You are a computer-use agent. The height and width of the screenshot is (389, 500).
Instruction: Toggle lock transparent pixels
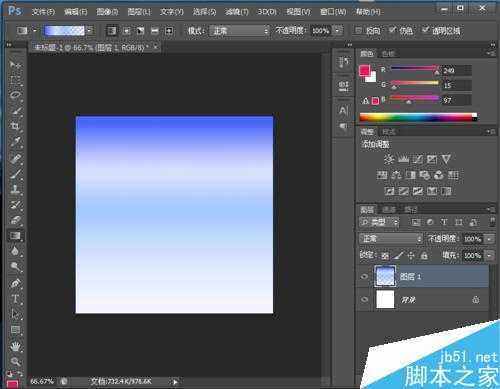385,256
